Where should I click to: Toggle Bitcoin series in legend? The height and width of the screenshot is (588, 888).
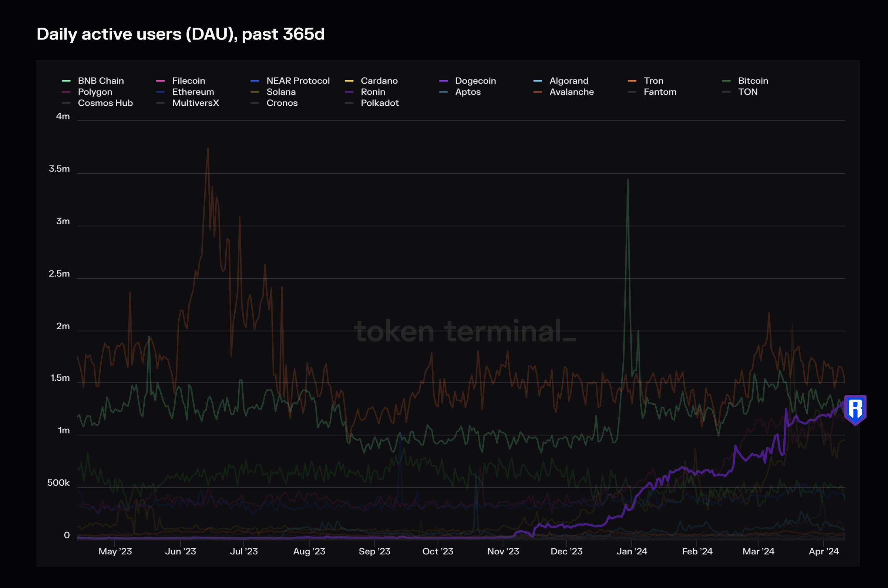(x=753, y=81)
